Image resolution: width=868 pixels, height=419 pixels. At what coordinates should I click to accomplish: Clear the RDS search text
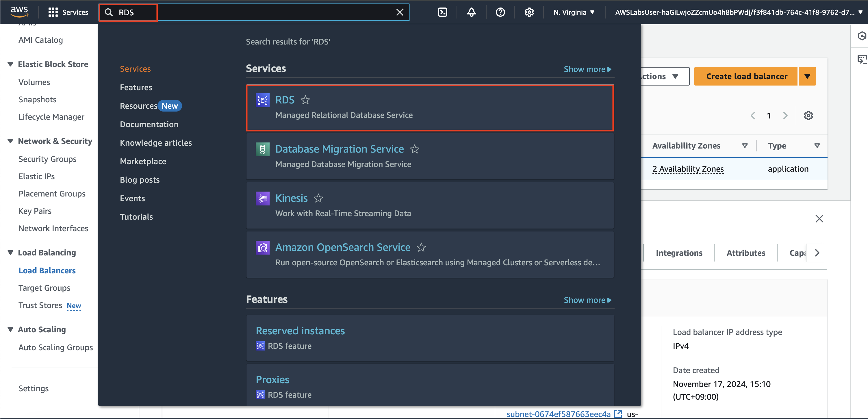click(x=400, y=12)
